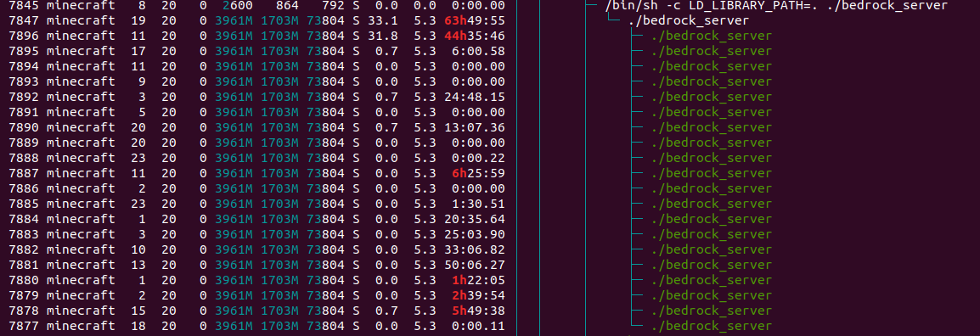Viewport: 980px width, 336px height.
Task: Select PID 7845 in the process list
Action: coord(25,6)
